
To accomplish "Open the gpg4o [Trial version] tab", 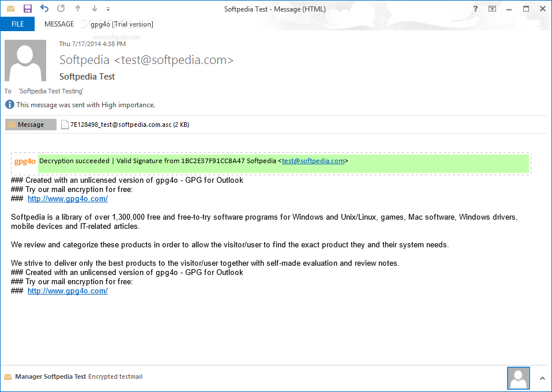I will 122,24.
